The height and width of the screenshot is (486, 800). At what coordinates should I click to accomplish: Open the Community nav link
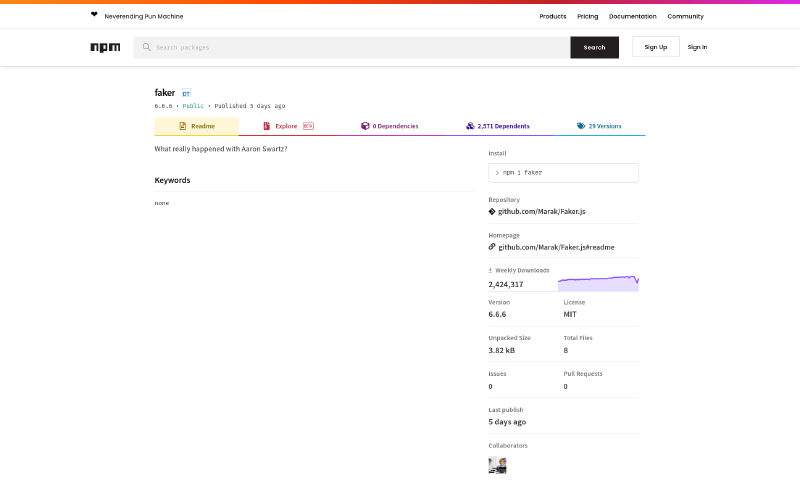pos(685,16)
